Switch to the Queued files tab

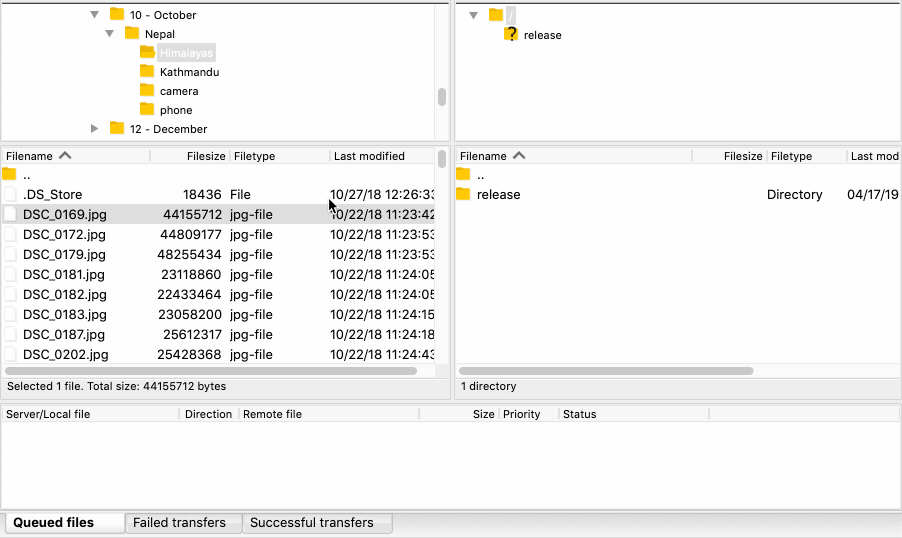[x=65, y=522]
